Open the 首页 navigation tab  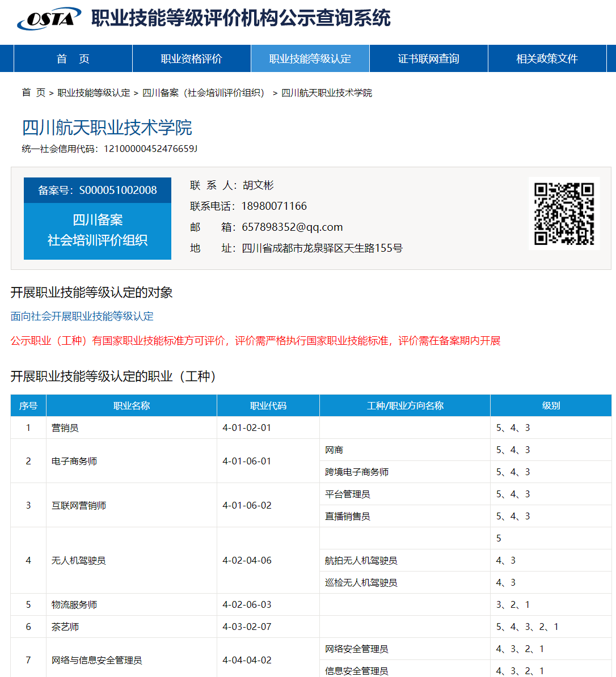73,59
